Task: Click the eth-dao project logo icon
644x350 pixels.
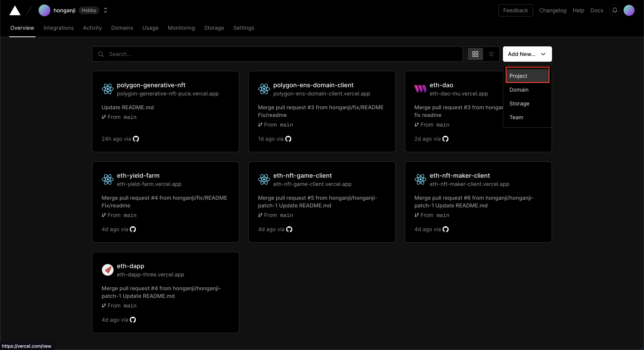Action: click(420, 89)
